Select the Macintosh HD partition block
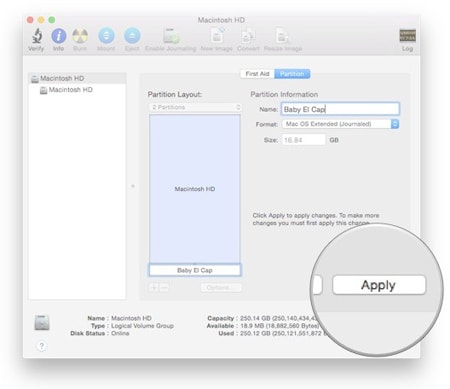 pyautogui.click(x=195, y=189)
